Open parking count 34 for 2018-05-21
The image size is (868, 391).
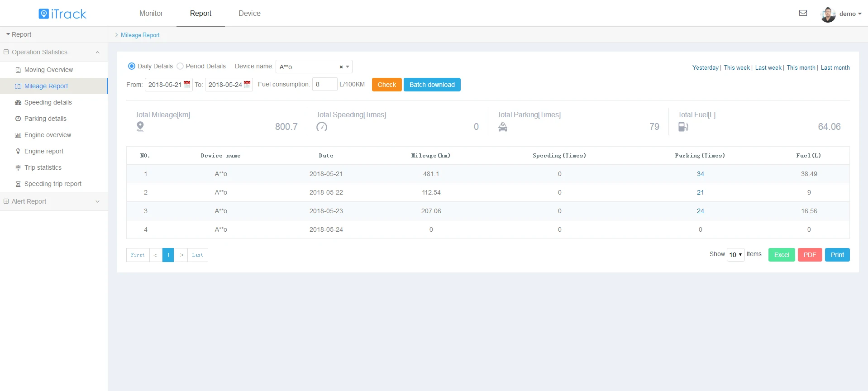[700, 174]
